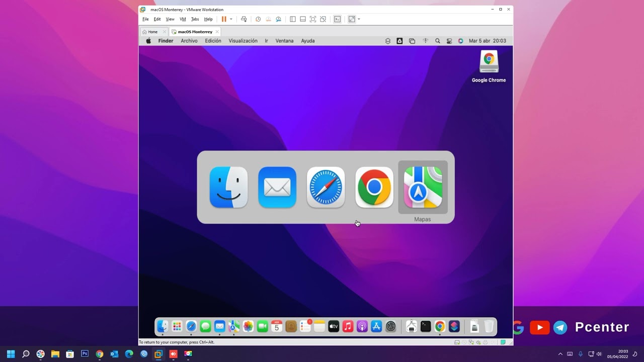This screenshot has height=362, width=644.
Task: Open the Edición menu
Action: click(213, 41)
